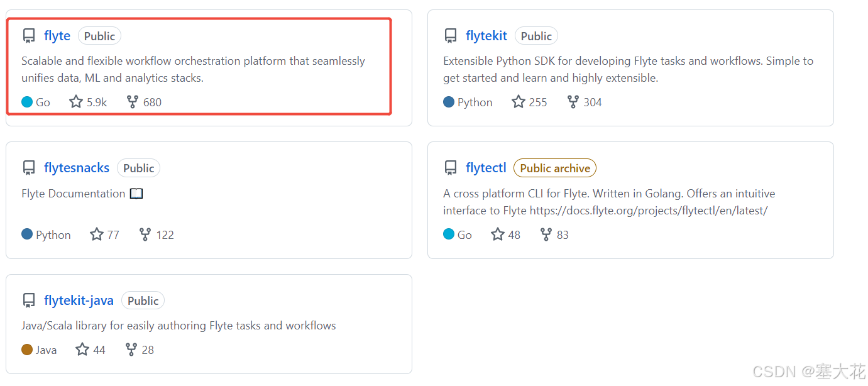Image resolution: width=868 pixels, height=386 pixels.
Task: Open the flytekit-java repository
Action: point(79,300)
